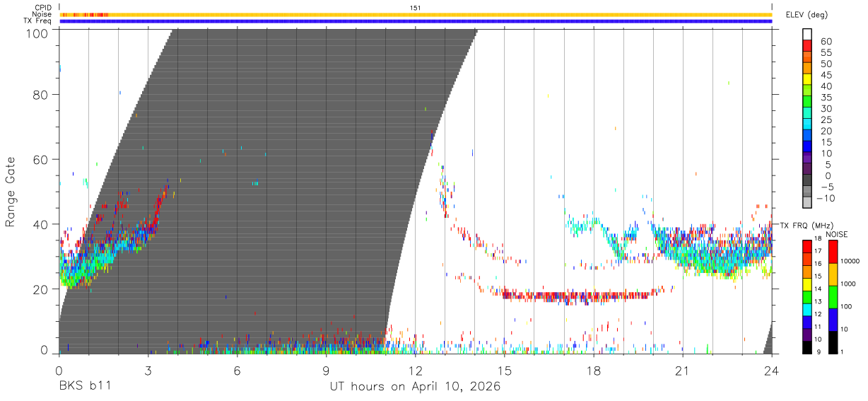This screenshot has height=401, width=868.
Task: Click the 100 tick on Range Gate axis
Action: pyautogui.click(x=37, y=33)
